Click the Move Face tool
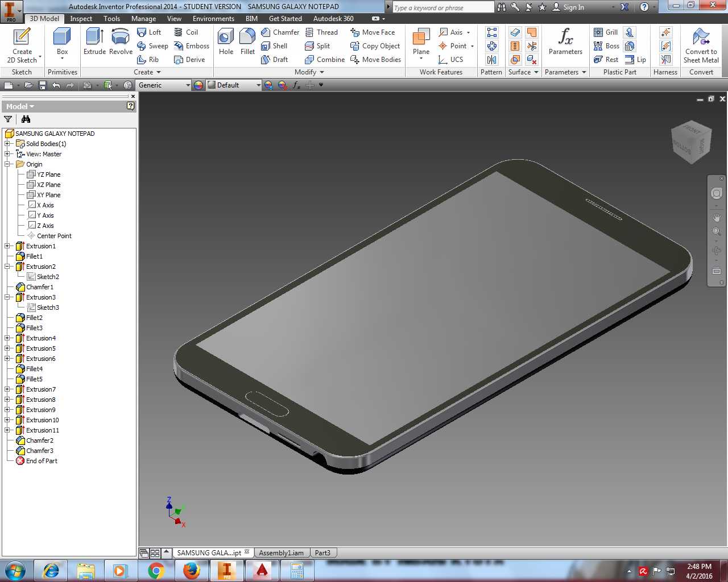Image resolution: width=728 pixels, height=582 pixels. coord(373,32)
